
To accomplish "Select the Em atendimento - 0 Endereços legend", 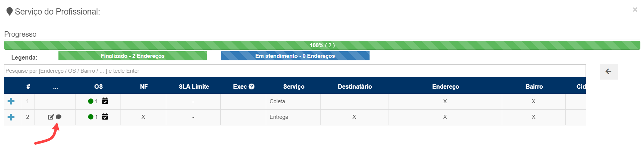I will click(295, 56).
